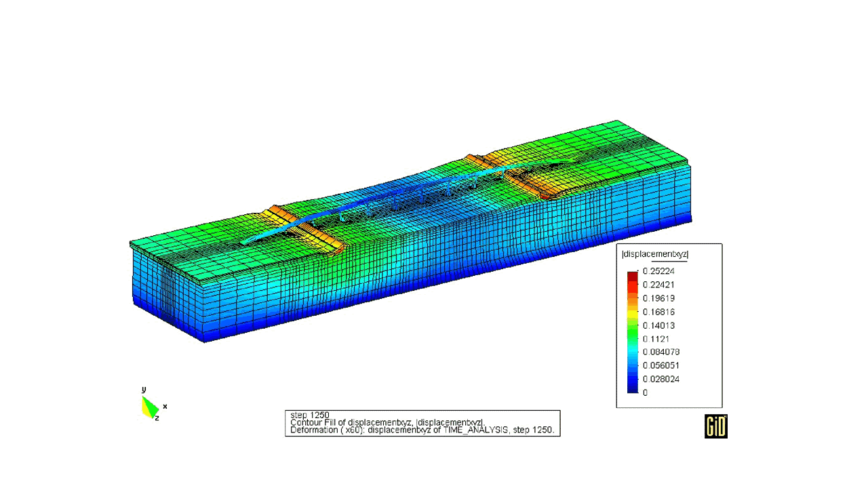Screen dimensions: 868x488
Task: Click legend value 0.16816
Action: click(x=658, y=312)
